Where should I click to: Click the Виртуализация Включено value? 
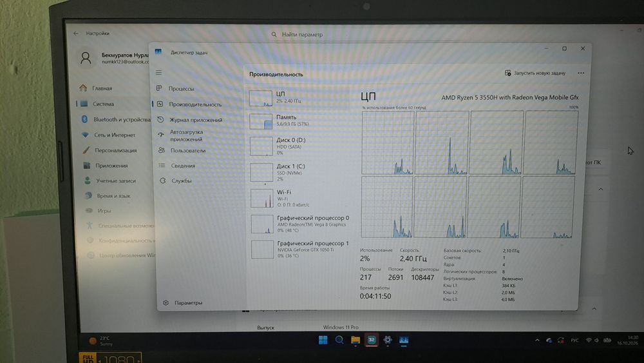pyautogui.click(x=512, y=279)
